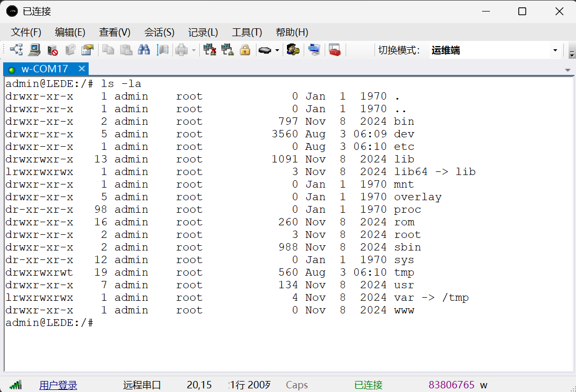Viewport: 576px width, 392px height.
Task: Open the 切换模式 mode dropdown
Action: pos(555,51)
